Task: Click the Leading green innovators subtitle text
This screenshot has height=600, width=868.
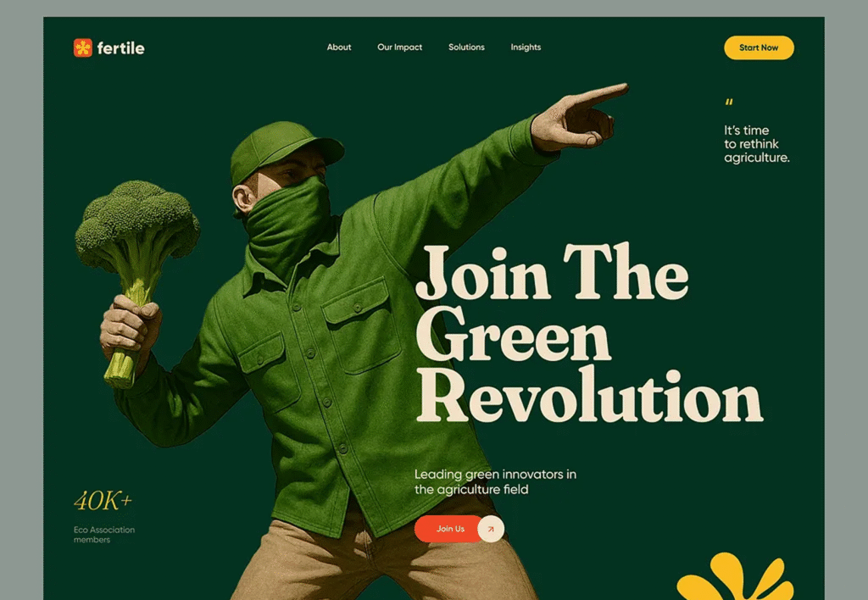Action: [x=495, y=481]
